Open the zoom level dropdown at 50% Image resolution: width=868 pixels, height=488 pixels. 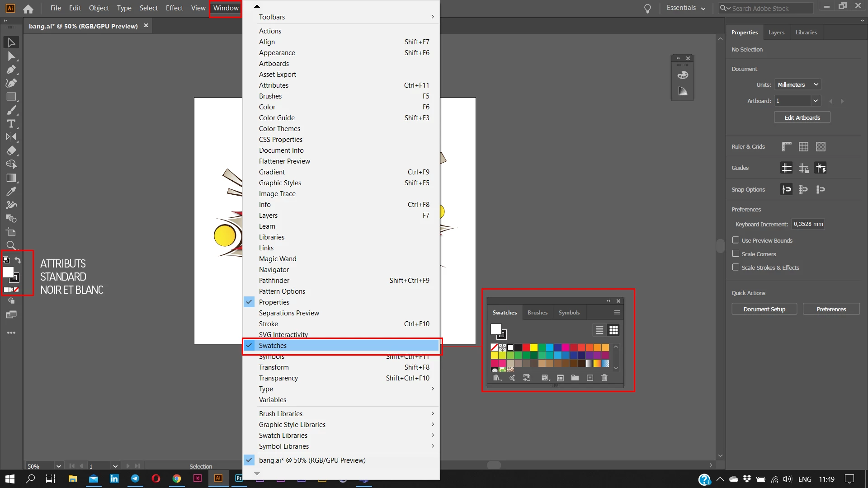58,466
